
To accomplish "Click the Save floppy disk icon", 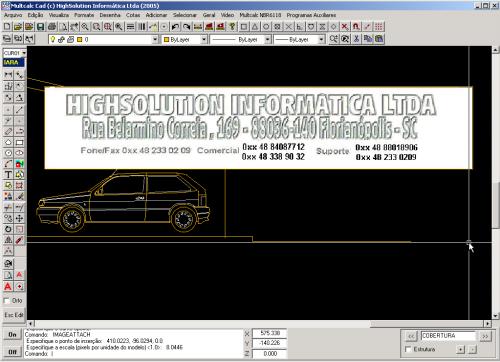I will pyautogui.click(x=40, y=27).
